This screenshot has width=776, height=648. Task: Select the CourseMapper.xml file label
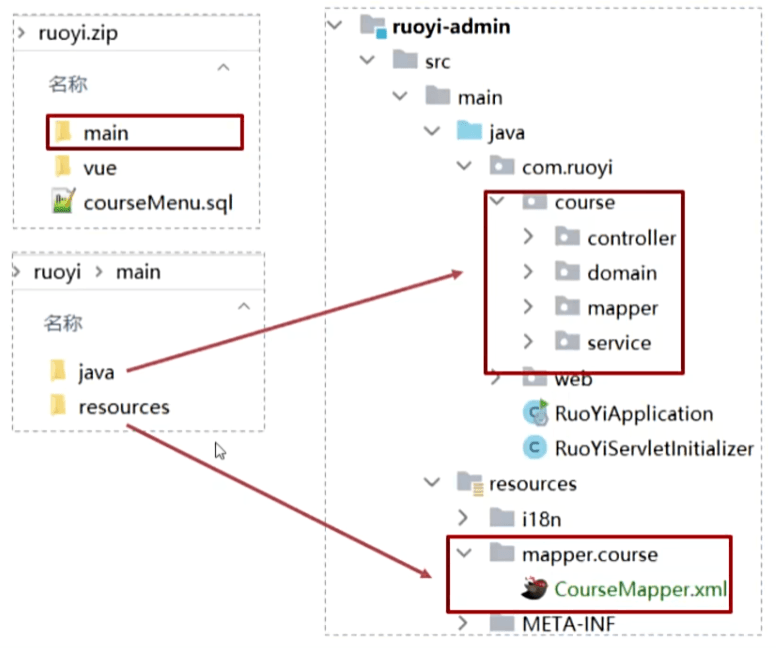pyautogui.click(x=640, y=589)
